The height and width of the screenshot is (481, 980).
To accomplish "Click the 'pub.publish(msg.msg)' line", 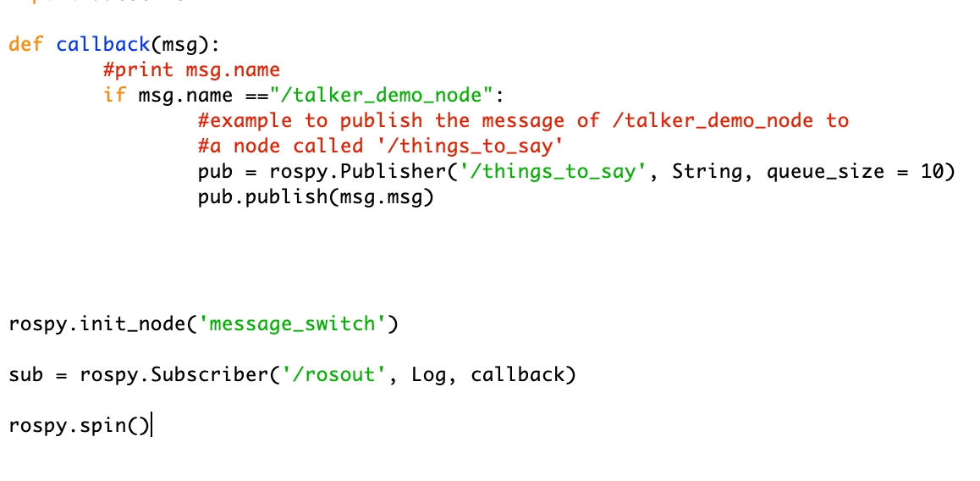I will coord(316,197).
